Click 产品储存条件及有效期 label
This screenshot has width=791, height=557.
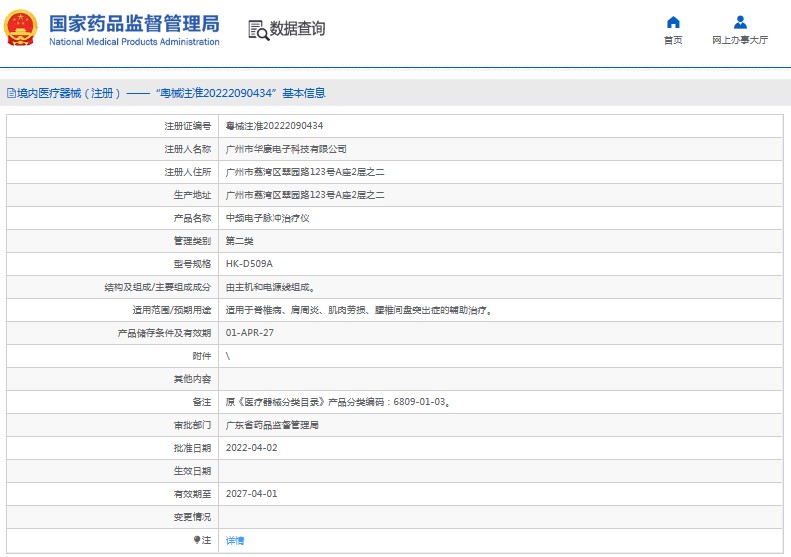point(164,333)
